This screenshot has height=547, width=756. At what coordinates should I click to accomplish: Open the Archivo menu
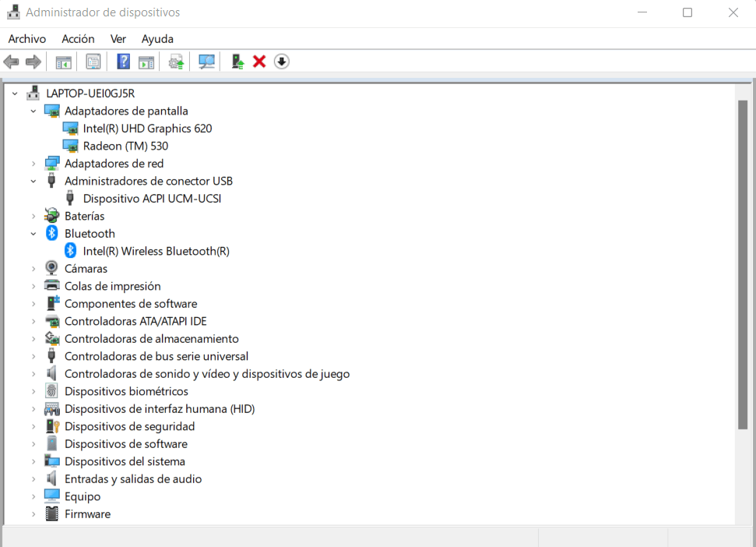coord(27,39)
